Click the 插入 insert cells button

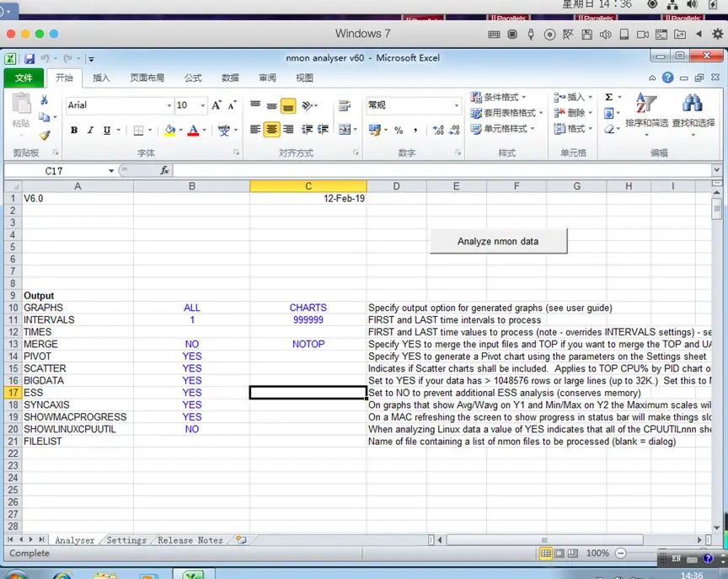573,97
